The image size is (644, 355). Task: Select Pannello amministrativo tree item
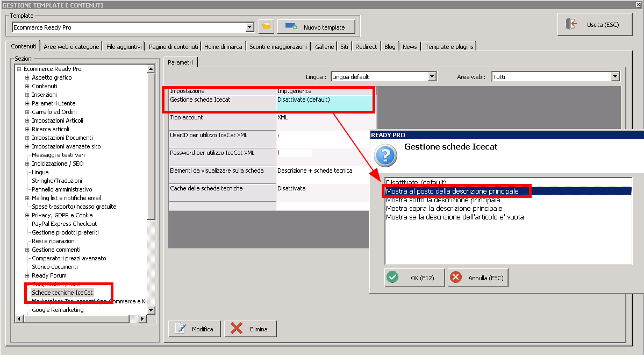point(62,189)
